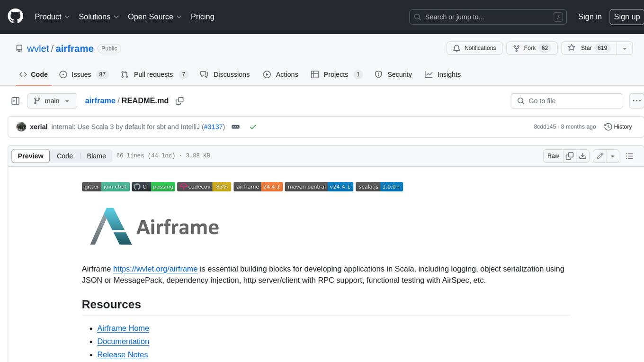Image resolution: width=644 pixels, height=362 pixels.
Task: Open the star lists dropdown arrow
Action: 625,48
